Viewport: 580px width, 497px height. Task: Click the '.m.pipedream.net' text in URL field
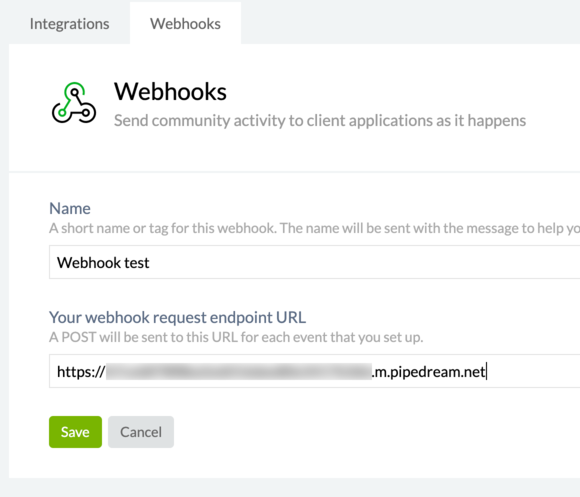(x=428, y=372)
